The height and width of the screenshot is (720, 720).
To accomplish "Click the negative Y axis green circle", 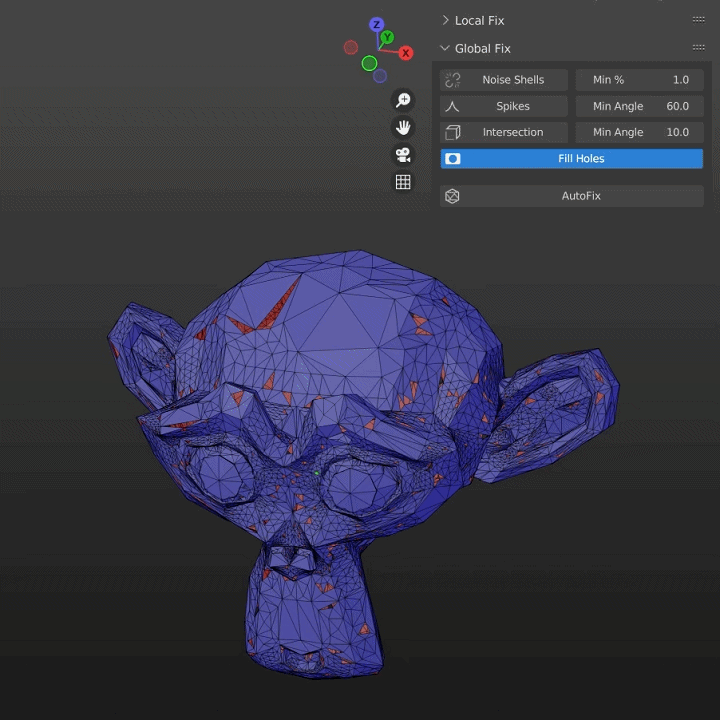I will coord(369,63).
